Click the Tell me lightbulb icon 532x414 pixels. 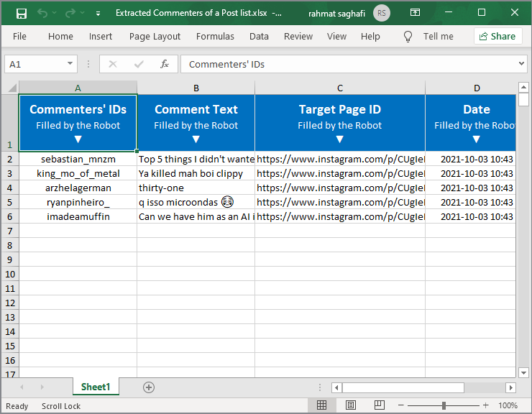tap(408, 37)
